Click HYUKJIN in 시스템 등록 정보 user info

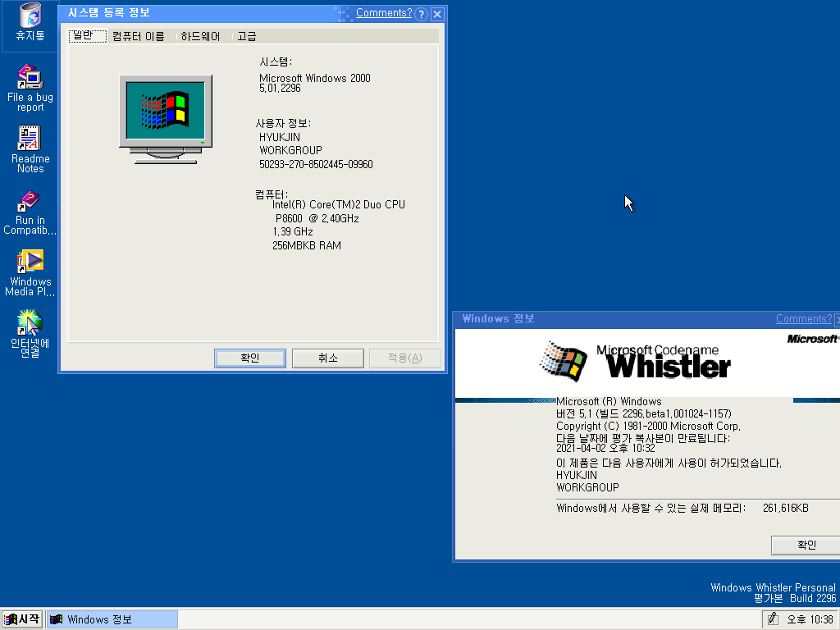tap(280, 137)
